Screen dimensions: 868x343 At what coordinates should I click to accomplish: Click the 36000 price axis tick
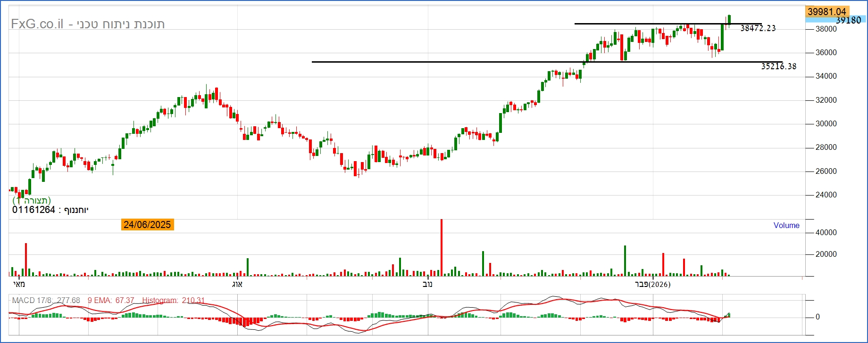[826, 52]
